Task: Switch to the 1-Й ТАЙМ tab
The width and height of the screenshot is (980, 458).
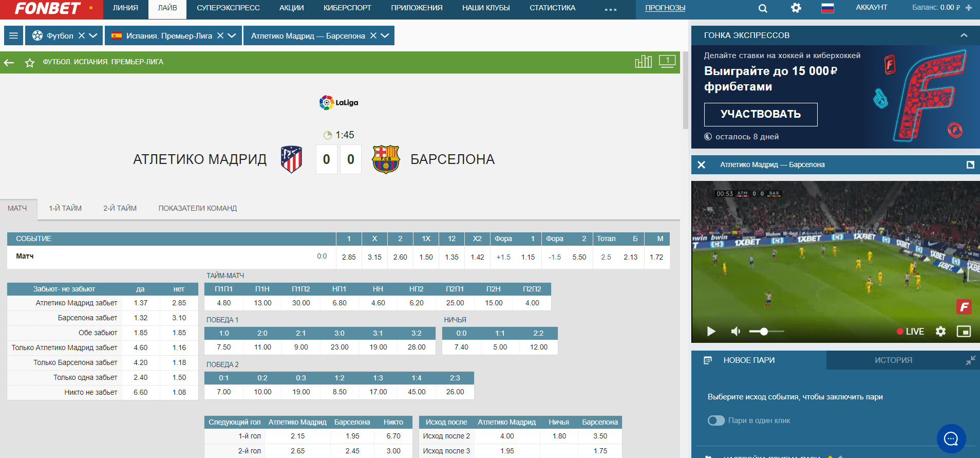Action: coord(65,208)
